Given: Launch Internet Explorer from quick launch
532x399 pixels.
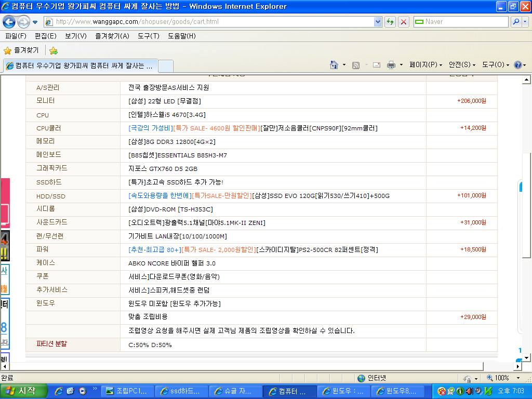Looking at the screenshot, I should (58, 391).
